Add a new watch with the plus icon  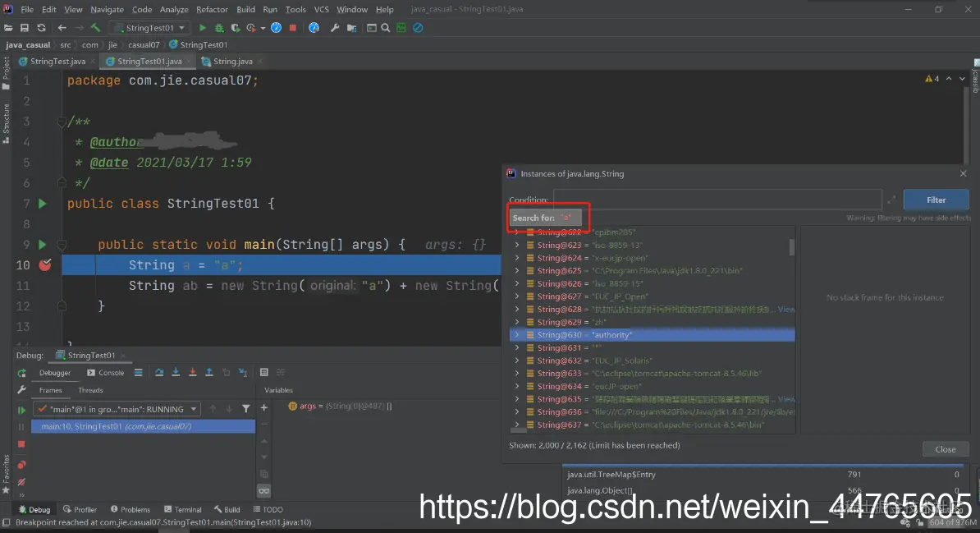click(x=263, y=408)
